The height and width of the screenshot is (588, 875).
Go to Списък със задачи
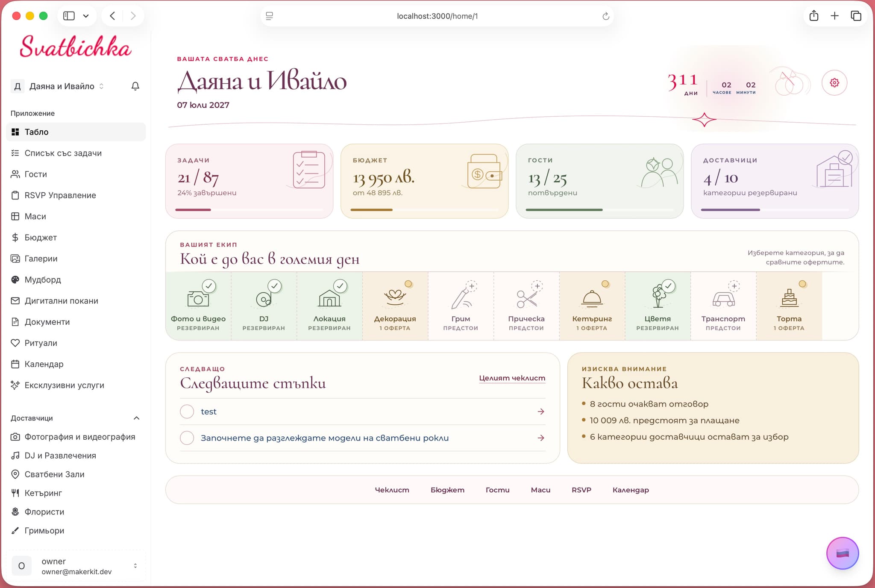(x=76, y=153)
